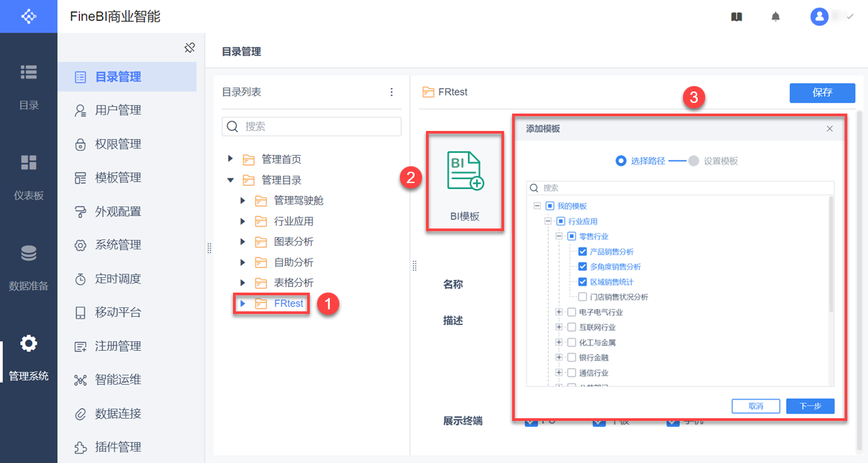
Task: Expand the 互联网行业 node
Action: click(560, 327)
